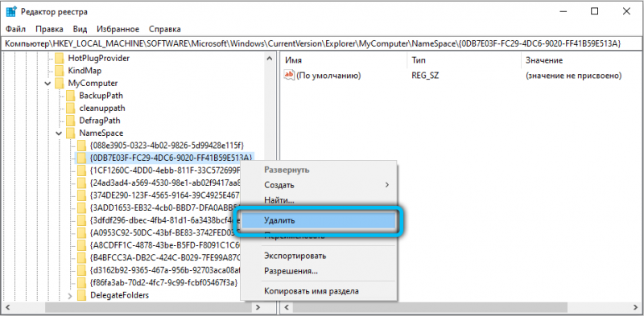Image resolution: width=644 pixels, height=316 pixels.
Task: Expand the DelegateFolders tree node
Action: pos(71,295)
